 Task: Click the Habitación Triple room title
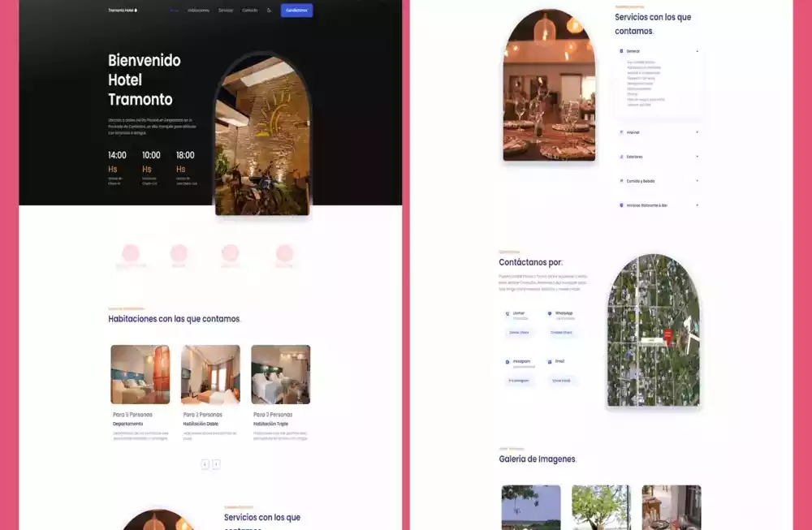[x=271, y=424]
